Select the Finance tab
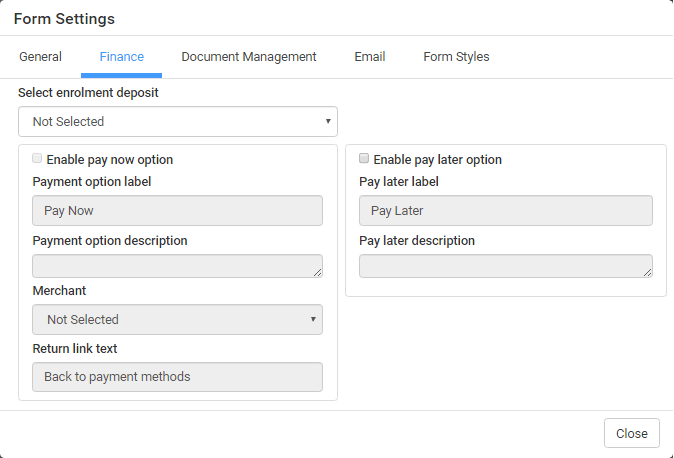Image resolution: width=674 pixels, height=458 pixels. click(122, 57)
